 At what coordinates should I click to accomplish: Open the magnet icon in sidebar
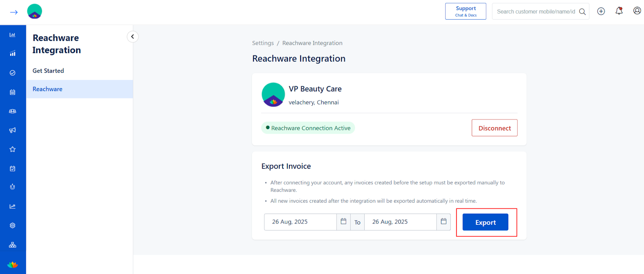click(12, 187)
